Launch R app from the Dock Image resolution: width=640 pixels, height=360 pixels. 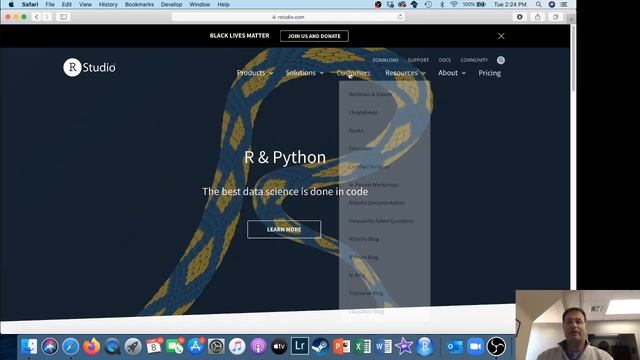point(425,347)
